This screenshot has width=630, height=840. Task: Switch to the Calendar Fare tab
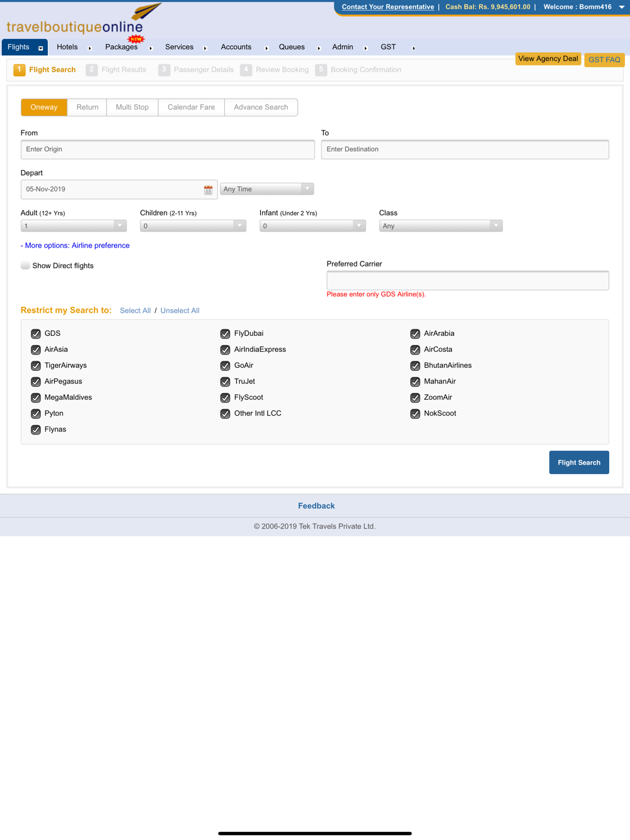point(192,107)
